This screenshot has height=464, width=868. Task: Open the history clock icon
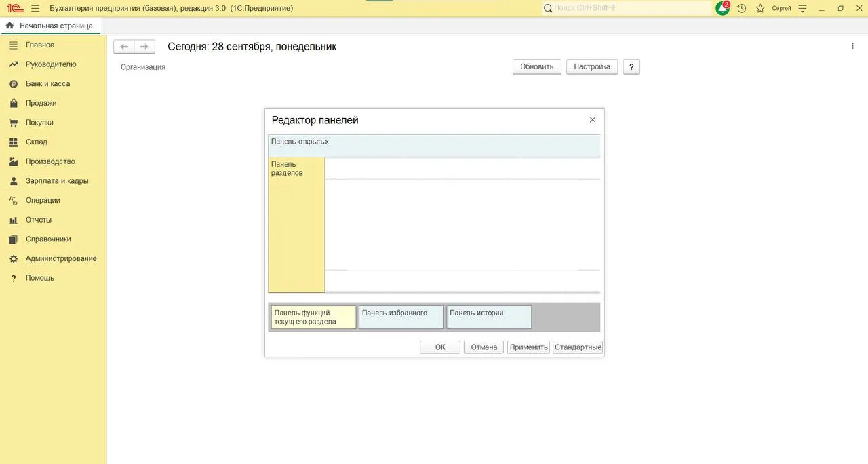pos(742,8)
